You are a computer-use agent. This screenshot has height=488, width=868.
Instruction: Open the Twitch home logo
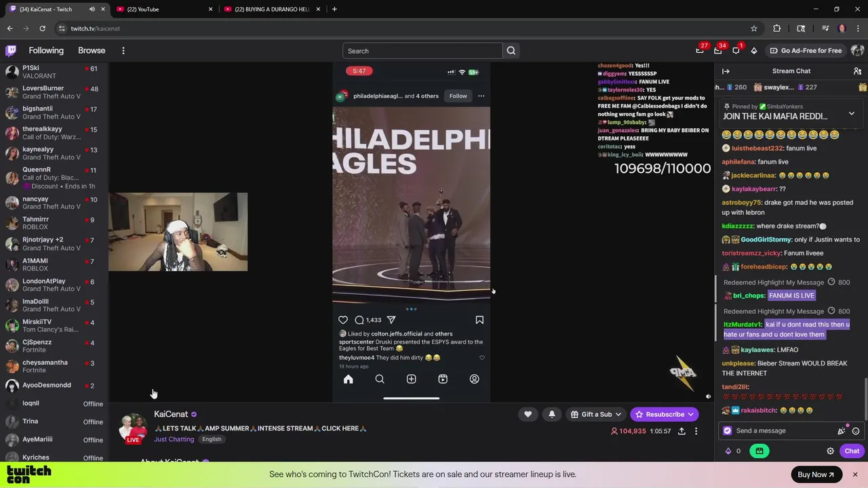pyautogui.click(x=11, y=50)
